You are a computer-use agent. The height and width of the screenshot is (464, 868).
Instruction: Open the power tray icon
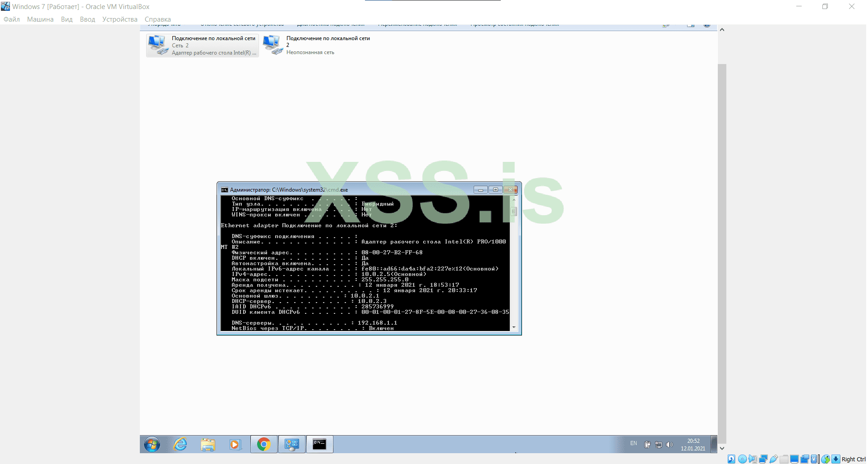pyautogui.click(x=647, y=445)
